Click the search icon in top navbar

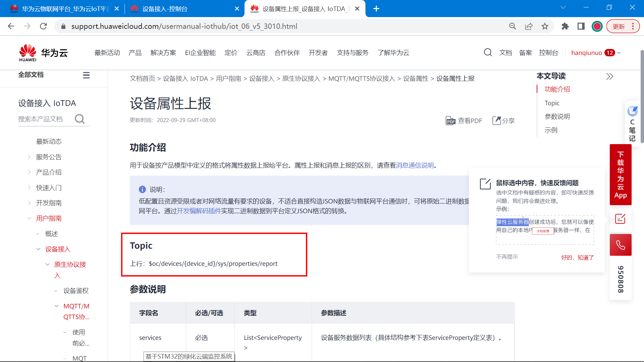tap(487, 52)
